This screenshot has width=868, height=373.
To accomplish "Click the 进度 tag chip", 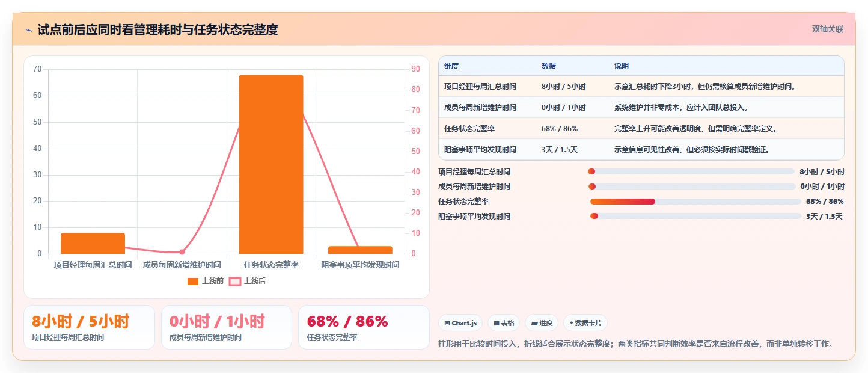I will click(x=542, y=323).
